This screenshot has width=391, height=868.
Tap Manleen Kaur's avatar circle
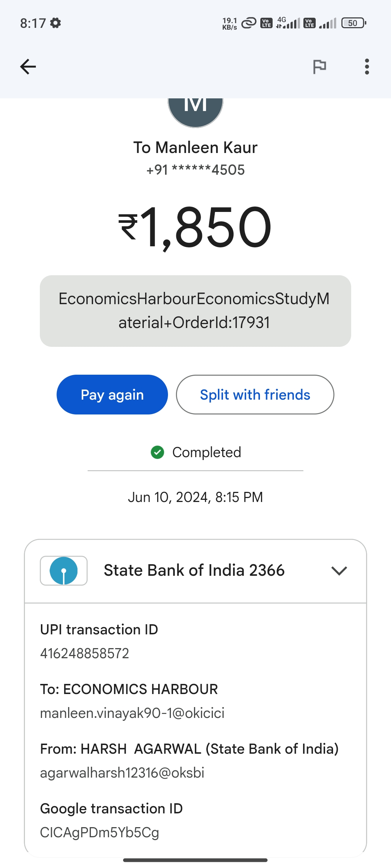(x=195, y=109)
